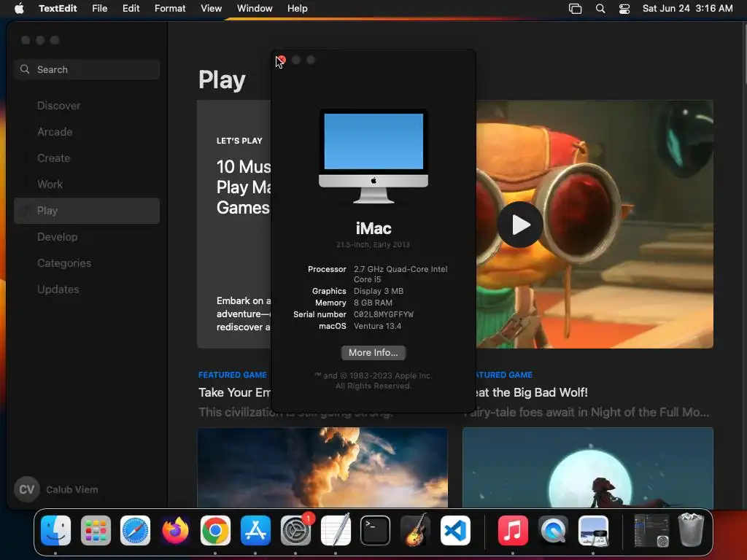Open Preview from the Dock
Image resolution: width=747 pixels, height=560 pixels.
592,531
